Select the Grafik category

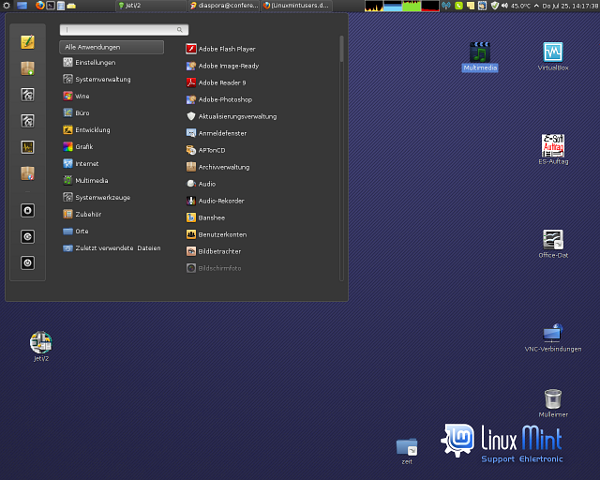coord(84,147)
